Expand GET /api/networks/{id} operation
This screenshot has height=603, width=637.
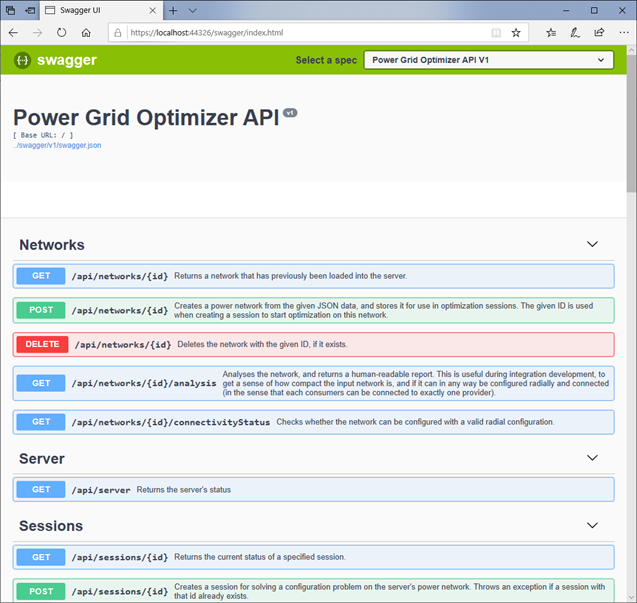(313, 276)
